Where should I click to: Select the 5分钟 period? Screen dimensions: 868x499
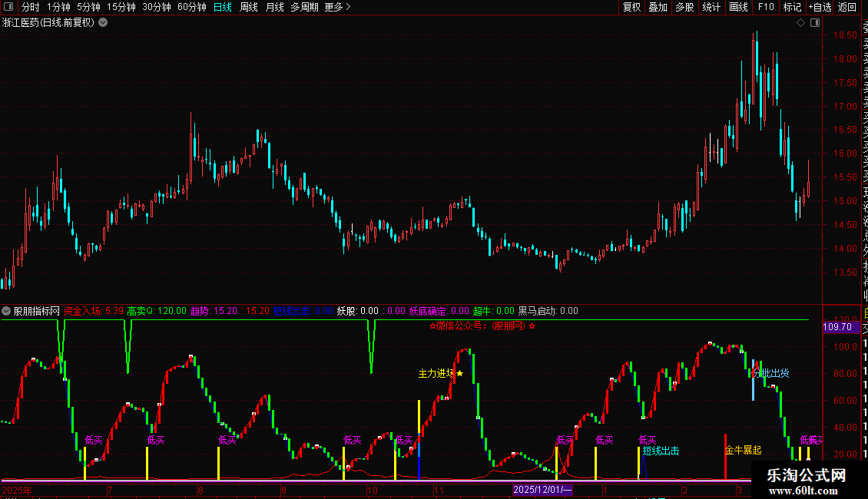coord(88,7)
